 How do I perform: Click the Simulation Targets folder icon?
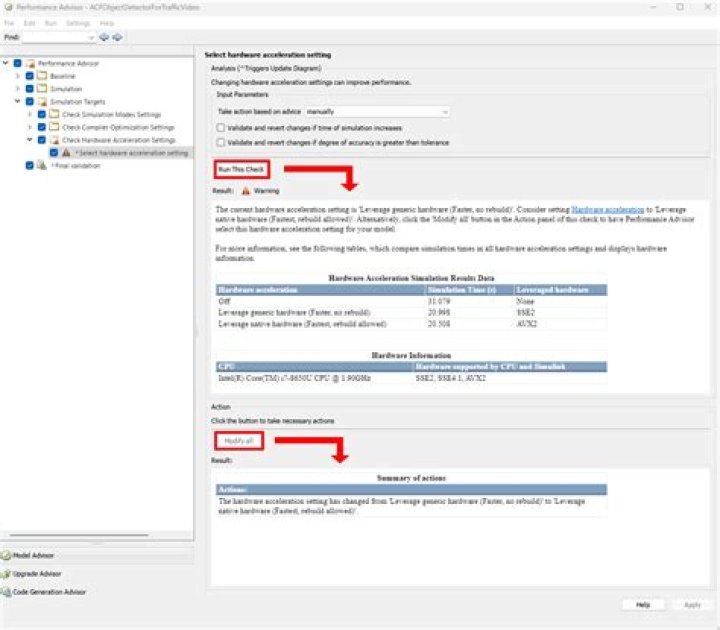tap(42, 101)
